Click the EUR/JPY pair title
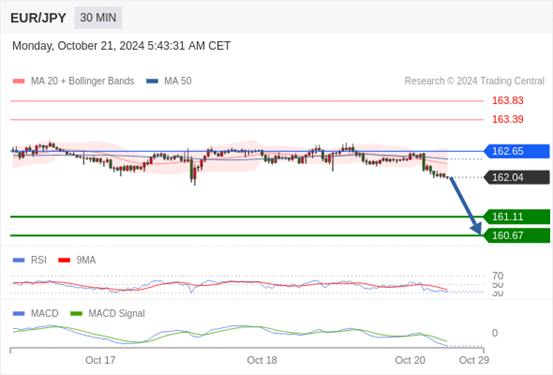The image size is (553, 375). [x=38, y=18]
